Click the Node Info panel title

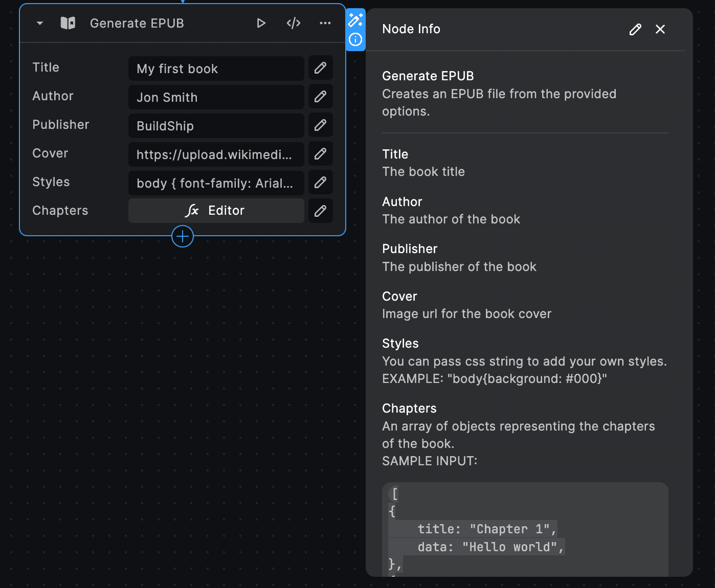[x=411, y=29]
